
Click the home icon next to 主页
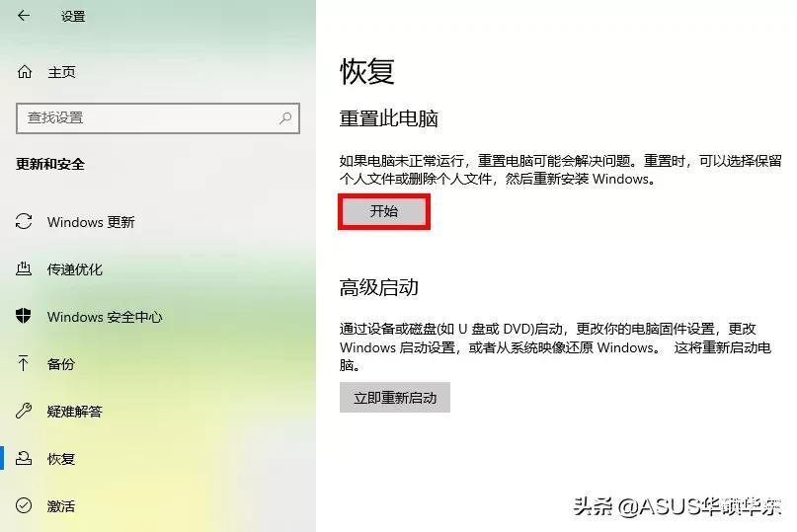click(x=25, y=72)
